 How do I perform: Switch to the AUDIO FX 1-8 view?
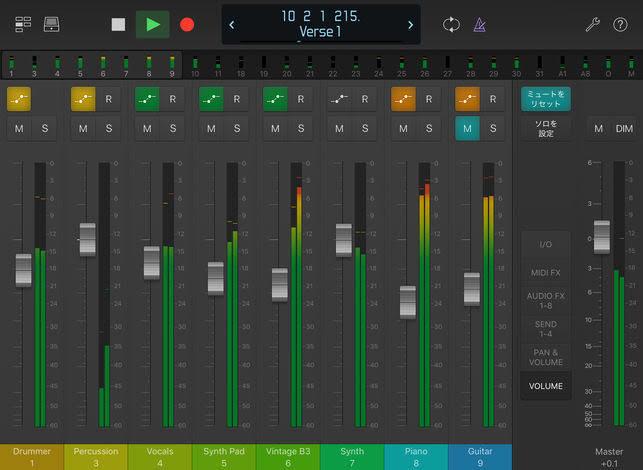(x=545, y=301)
